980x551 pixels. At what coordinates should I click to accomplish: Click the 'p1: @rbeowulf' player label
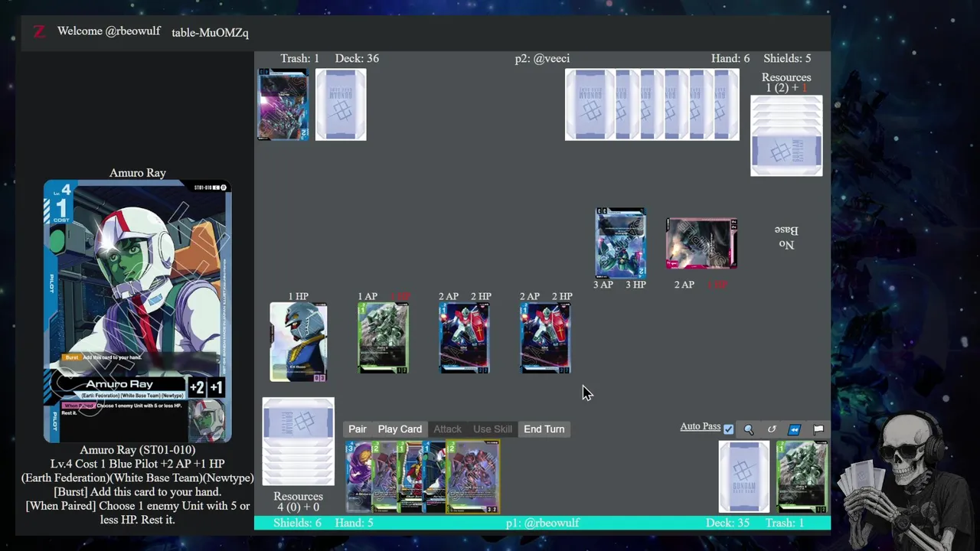542,523
